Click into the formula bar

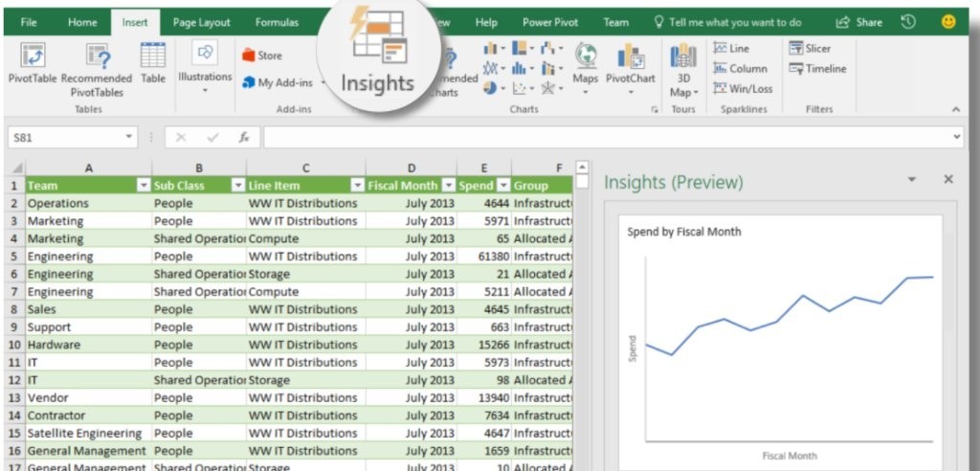pyautogui.click(x=607, y=138)
